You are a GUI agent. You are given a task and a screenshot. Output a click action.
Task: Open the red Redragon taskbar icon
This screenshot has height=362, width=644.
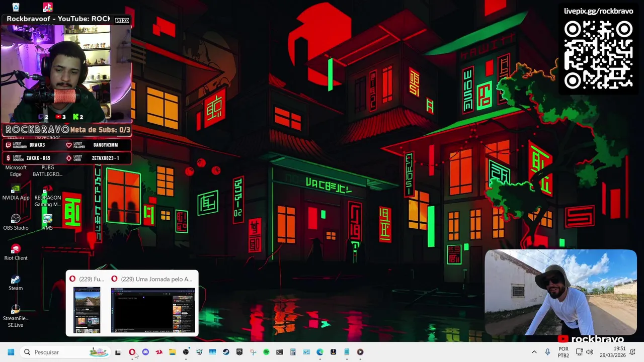click(159, 352)
